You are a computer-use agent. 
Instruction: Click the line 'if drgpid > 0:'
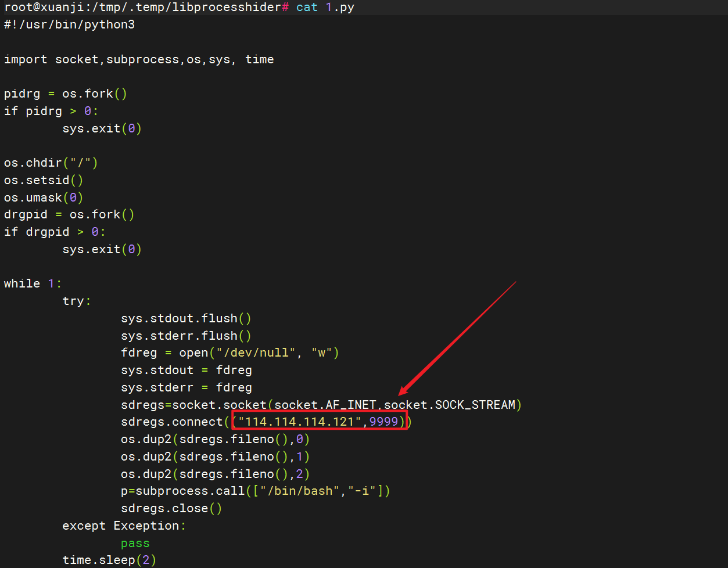[55, 232]
